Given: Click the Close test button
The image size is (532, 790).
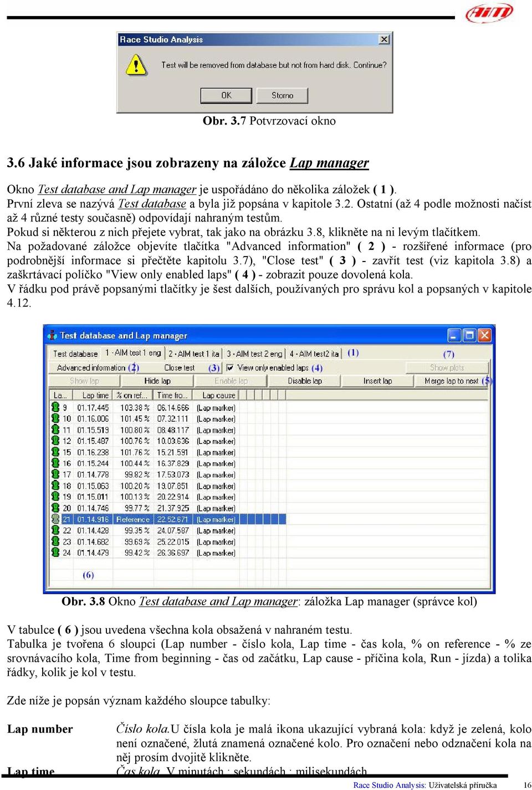Looking at the screenshot, I should tap(179, 367).
